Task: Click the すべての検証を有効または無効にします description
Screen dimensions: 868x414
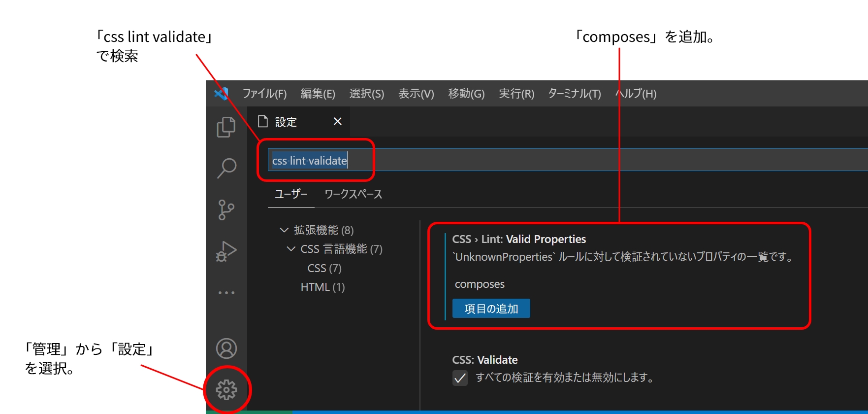Action: (x=565, y=378)
